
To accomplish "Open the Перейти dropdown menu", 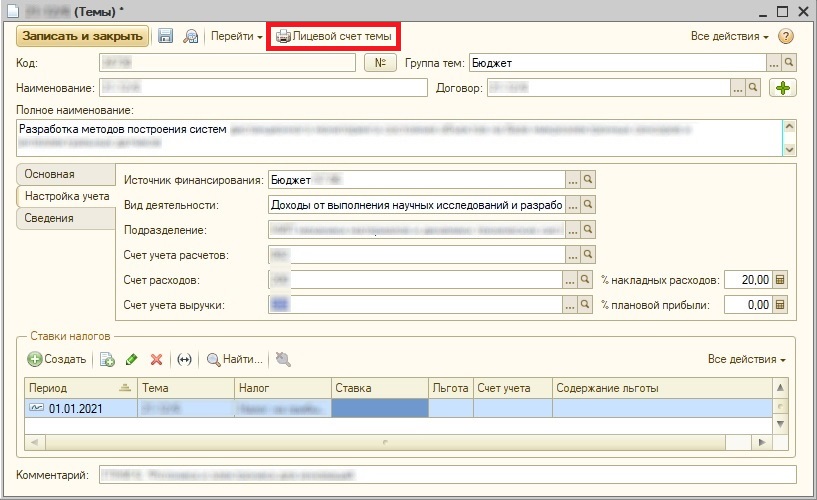I will pyautogui.click(x=237, y=36).
